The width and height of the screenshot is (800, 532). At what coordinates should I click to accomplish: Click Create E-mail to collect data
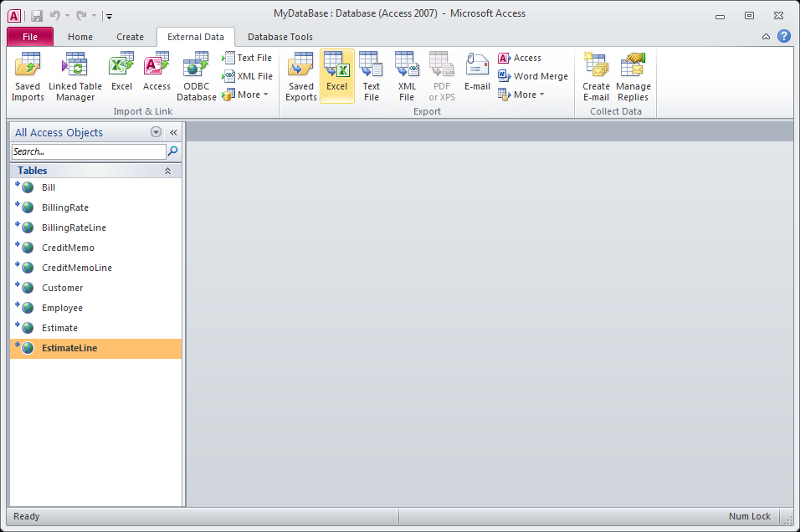596,76
